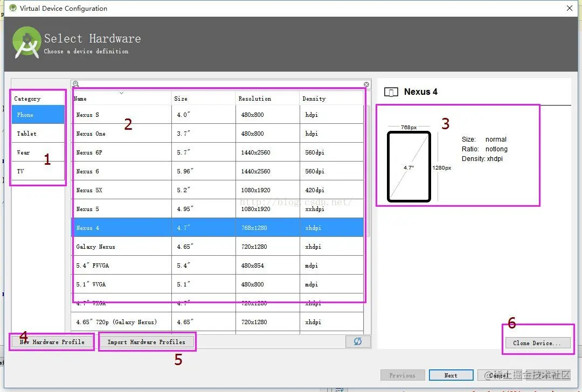582x392 pixels.
Task: Open New Hardware Profile
Action: pos(52,342)
